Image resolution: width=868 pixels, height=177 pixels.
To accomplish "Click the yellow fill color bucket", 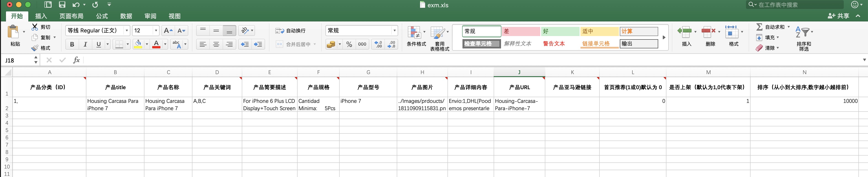I will coord(138,44).
